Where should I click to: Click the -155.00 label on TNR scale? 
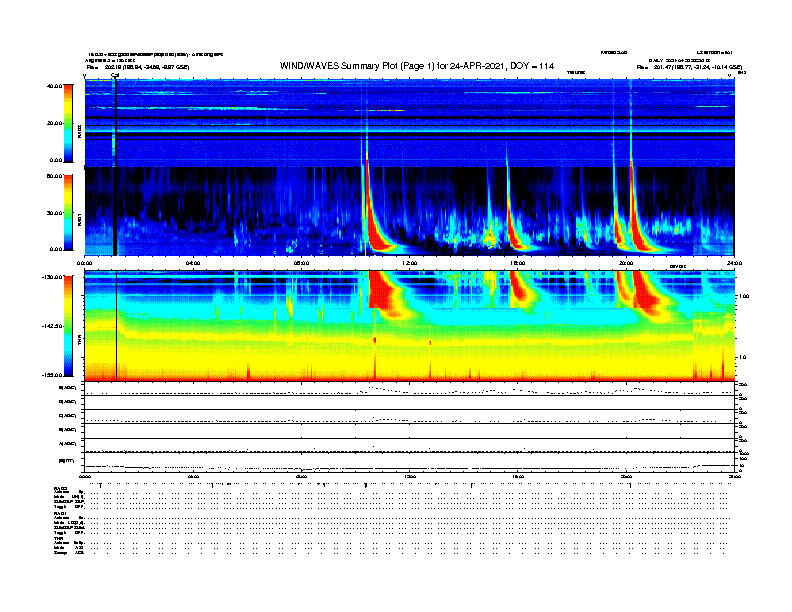[52, 375]
